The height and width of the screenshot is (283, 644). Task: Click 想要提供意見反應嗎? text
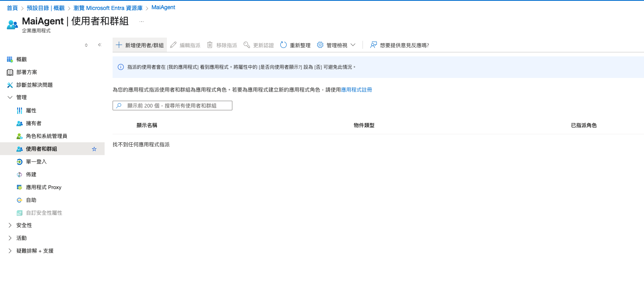[x=404, y=46]
